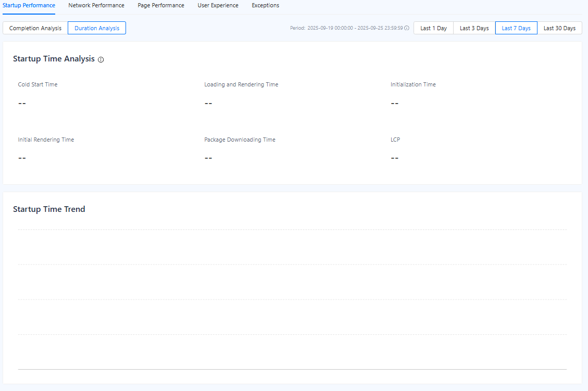This screenshot has height=391, width=588.
Task: Set time range to Last 1 Day
Action: (433, 28)
